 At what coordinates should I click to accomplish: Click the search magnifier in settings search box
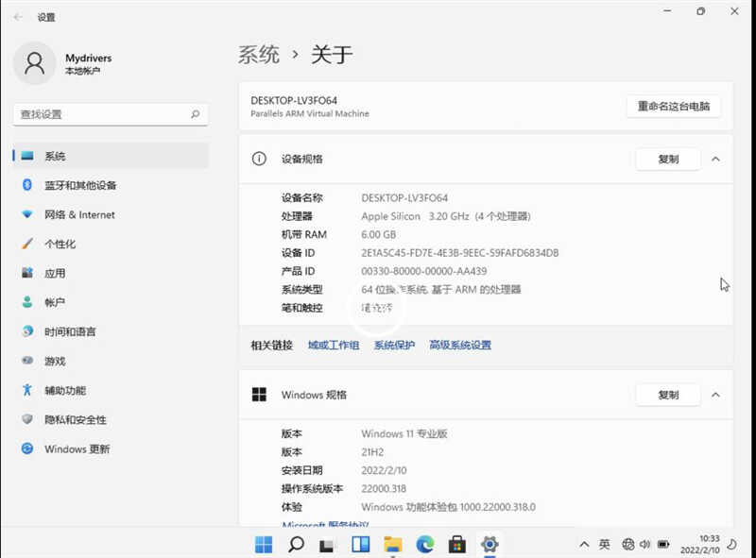point(196,113)
